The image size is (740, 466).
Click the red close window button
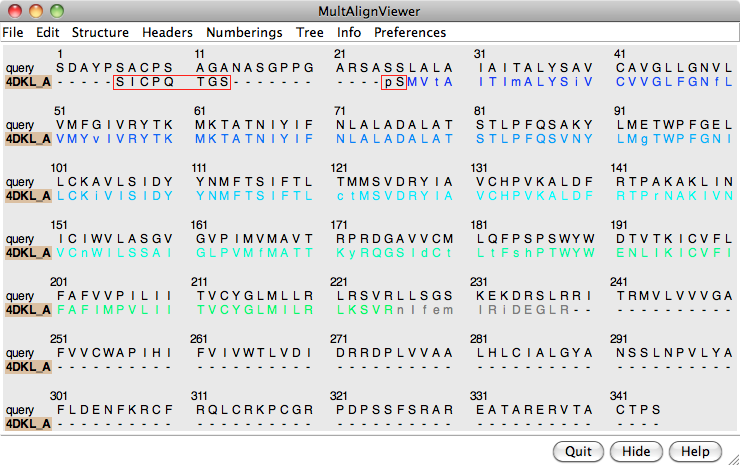pos(16,11)
